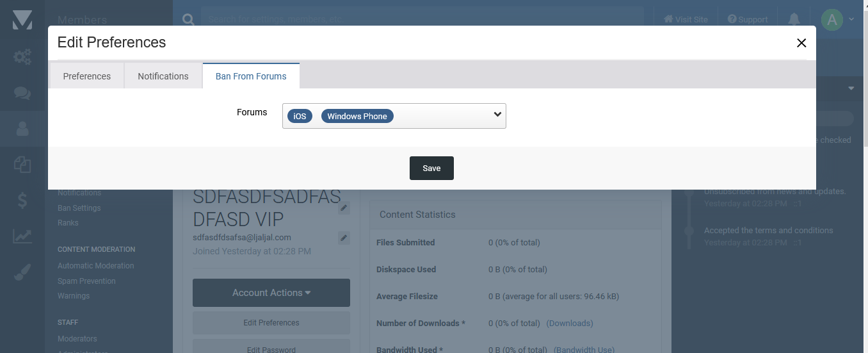This screenshot has height=353, width=868.
Task: Click the Files Submitted row label
Action: (x=406, y=243)
